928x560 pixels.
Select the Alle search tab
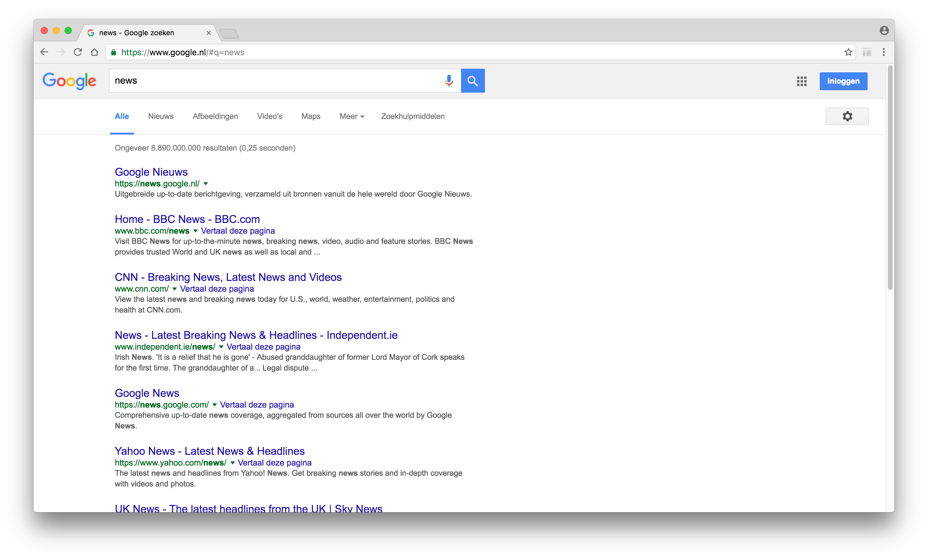coord(122,116)
